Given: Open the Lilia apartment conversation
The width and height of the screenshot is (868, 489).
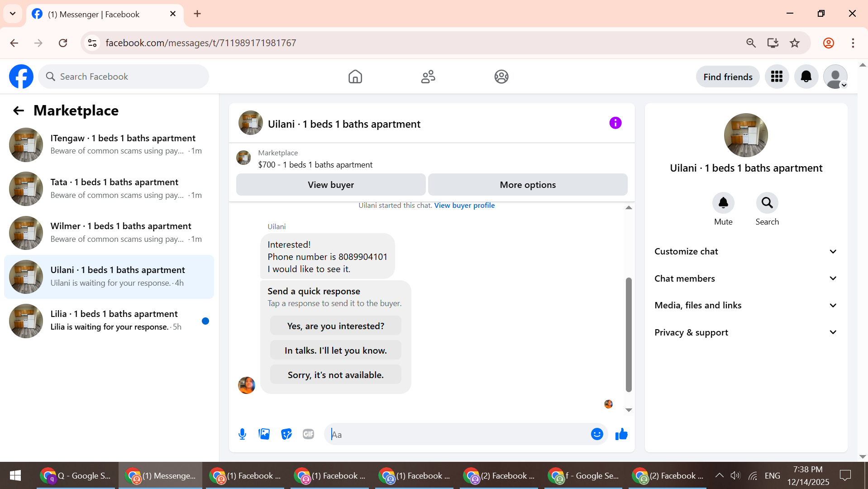Looking at the screenshot, I should [x=109, y=321].
